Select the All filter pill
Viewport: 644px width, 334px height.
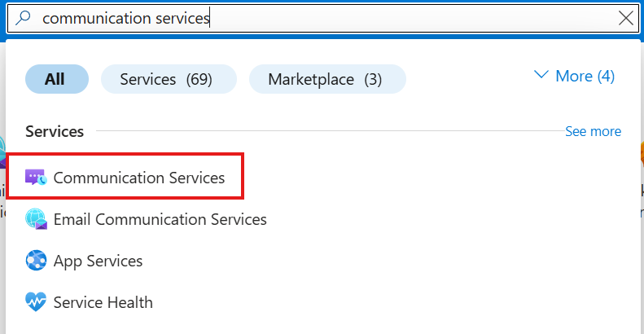click(55, 79)
